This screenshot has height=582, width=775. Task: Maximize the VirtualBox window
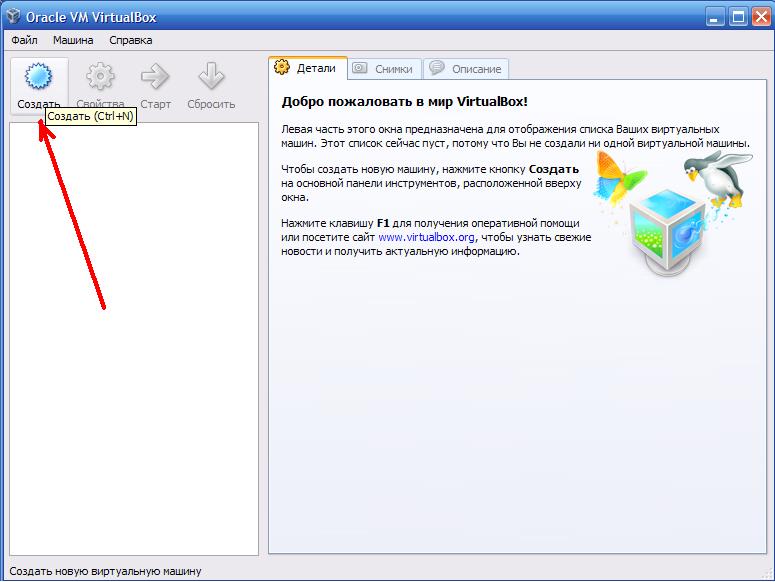739,17
